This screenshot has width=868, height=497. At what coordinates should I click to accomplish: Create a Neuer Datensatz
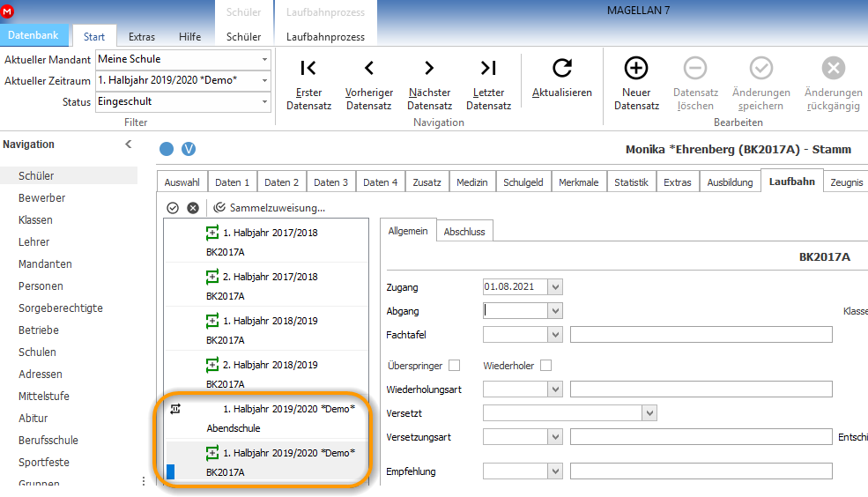636,84
